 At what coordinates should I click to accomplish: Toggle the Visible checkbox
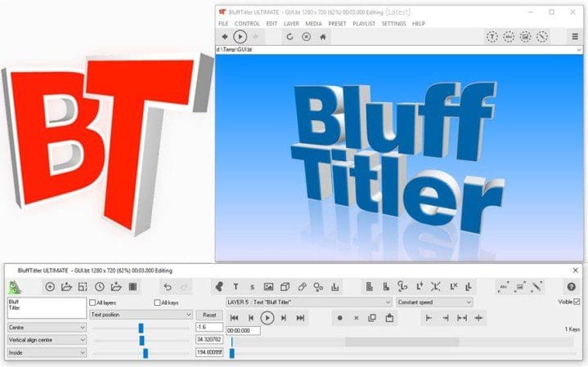[x=577, y=302]
